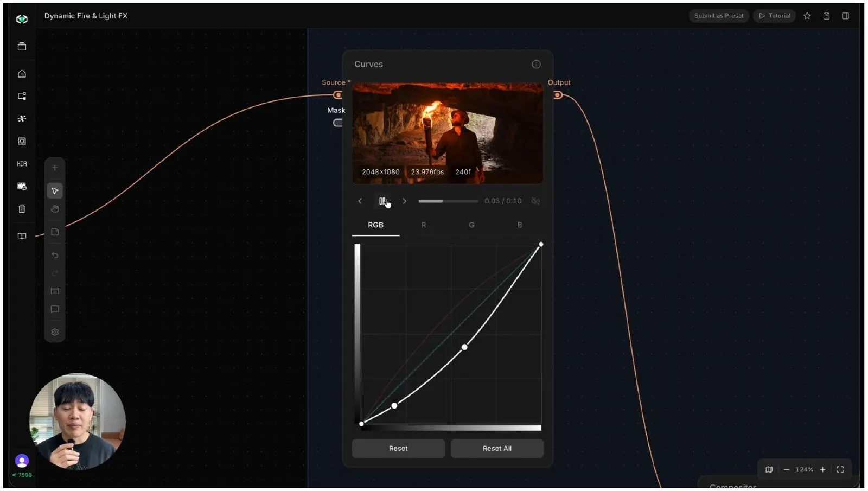Click the Reset All button
This screenshot has width=868, height=491.
[x=497, y=449]
